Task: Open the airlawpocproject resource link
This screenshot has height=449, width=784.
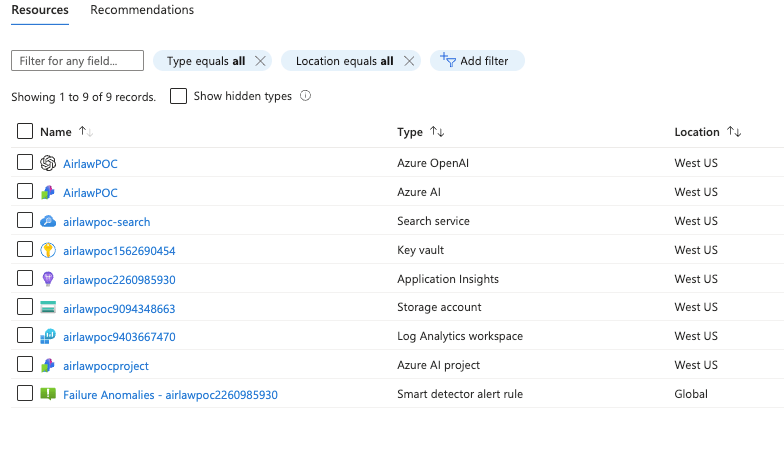Action: (106, 366)
